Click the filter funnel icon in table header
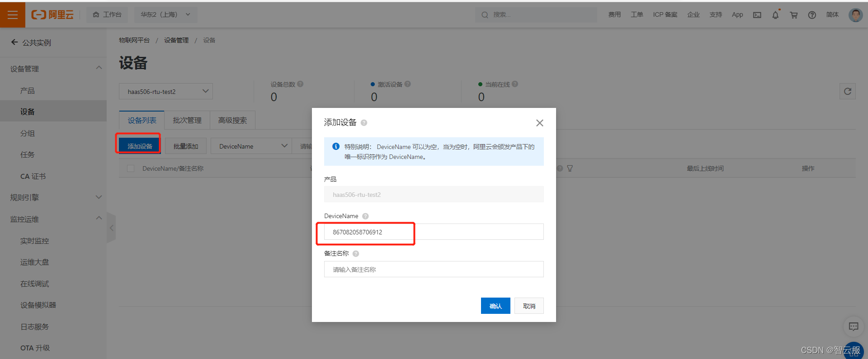868x359 pixels. click(x=570, y=168)
